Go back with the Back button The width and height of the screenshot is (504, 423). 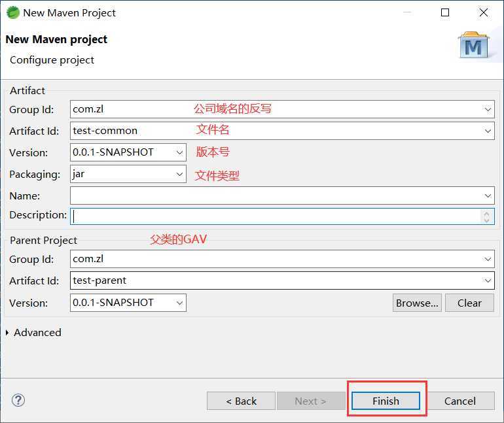click(241, 401)
